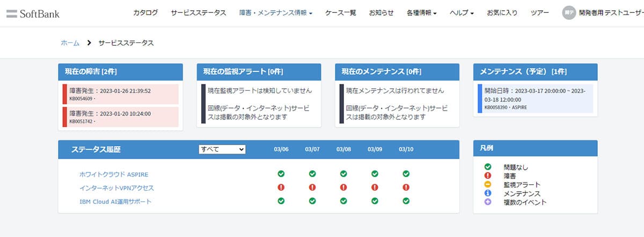Click ホワイトクラウド ASPIRE status icon for 03/09
Image resolution: width=644 pixels, height=237 pixels.
pos(375,174)
